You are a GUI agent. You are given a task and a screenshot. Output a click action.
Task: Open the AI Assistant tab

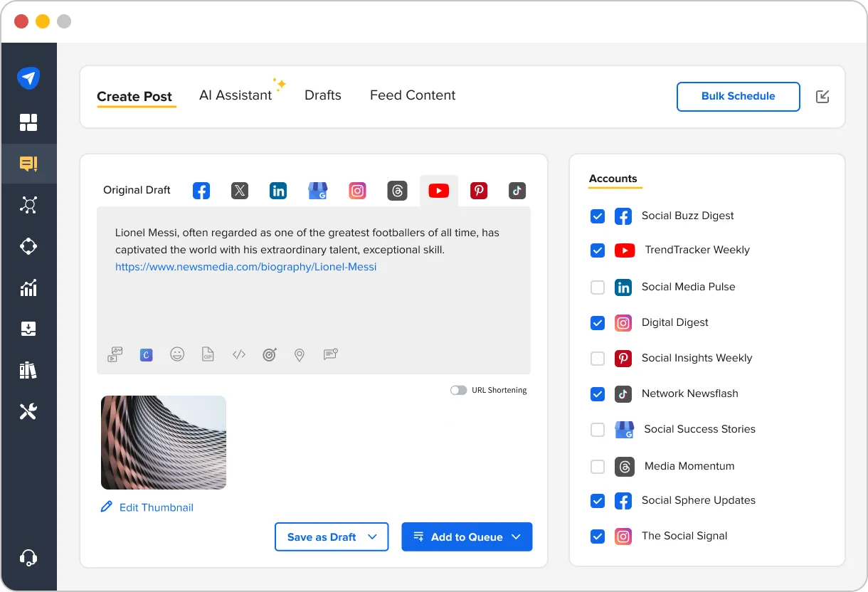(237, 95)
